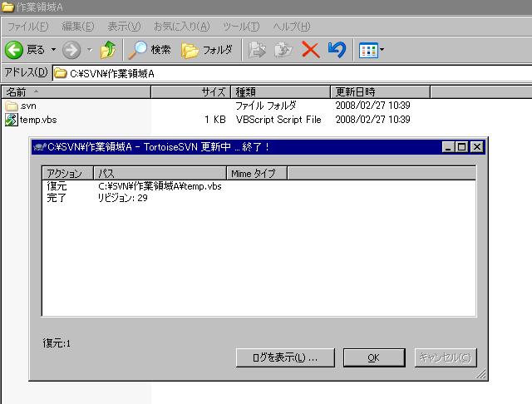Close the TortoiseSVN update dialog

[x=477, y=147]
